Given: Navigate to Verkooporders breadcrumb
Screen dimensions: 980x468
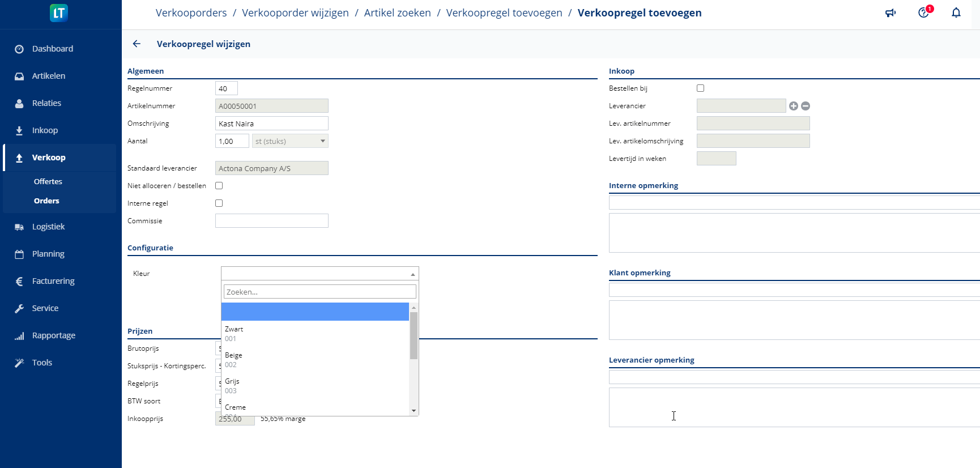Looking at the screenshot, I should (191, 13).
